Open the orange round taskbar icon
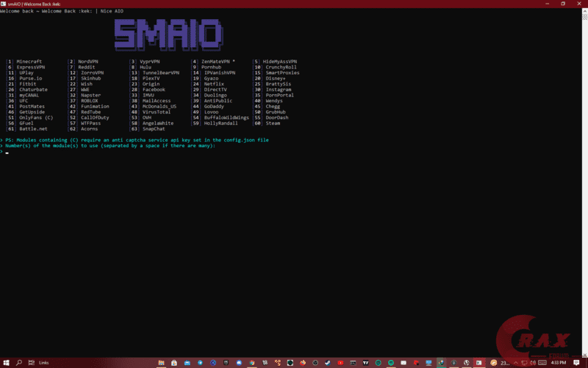 pos(493,363)
